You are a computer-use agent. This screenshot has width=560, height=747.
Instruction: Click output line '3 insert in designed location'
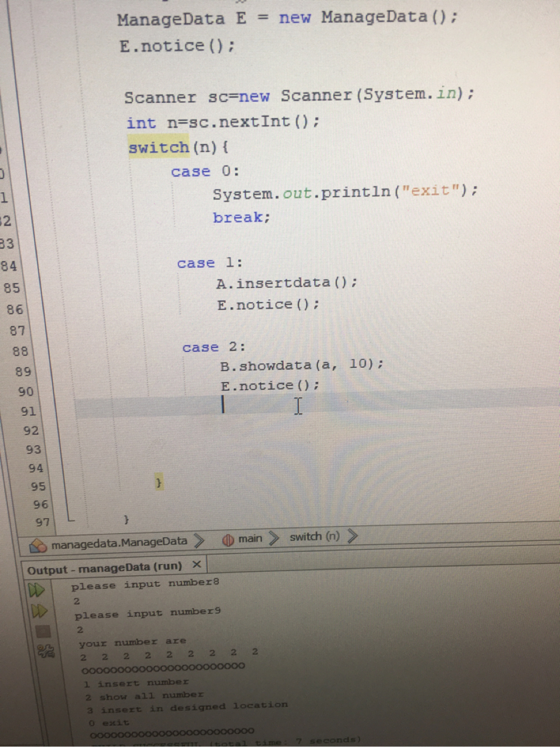coord(187,708)
